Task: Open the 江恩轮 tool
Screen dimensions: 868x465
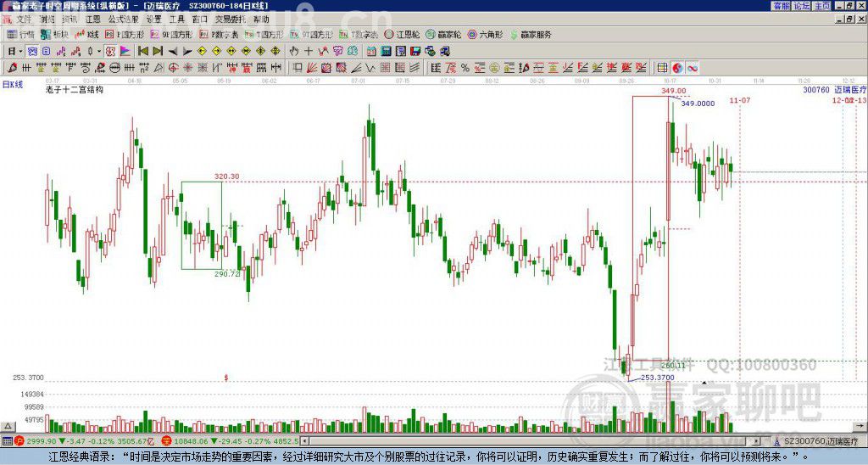Action: [x=403, y=34]
